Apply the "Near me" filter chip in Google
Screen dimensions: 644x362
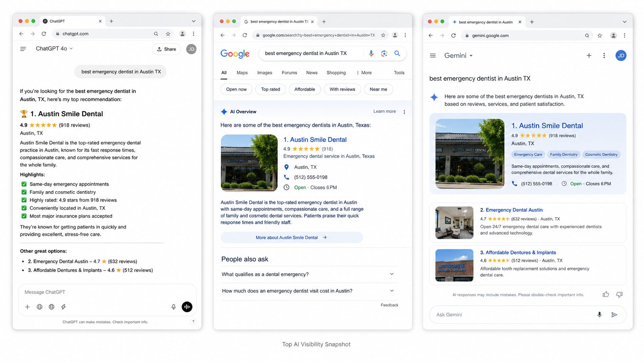pyautogui.click(x=378, y=90)
